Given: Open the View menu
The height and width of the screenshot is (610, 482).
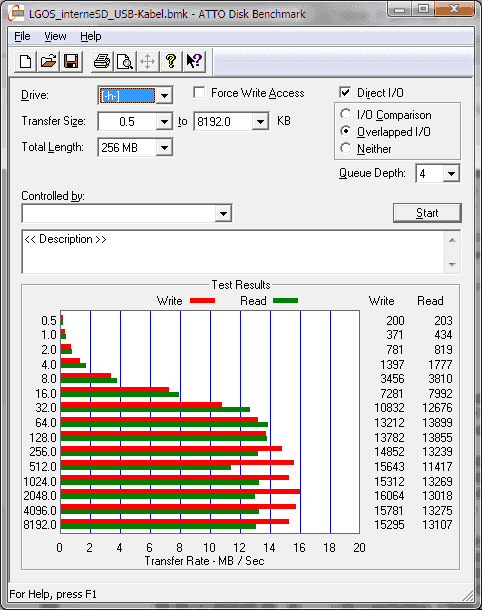Looking at the screenshot, I should 55,36.
